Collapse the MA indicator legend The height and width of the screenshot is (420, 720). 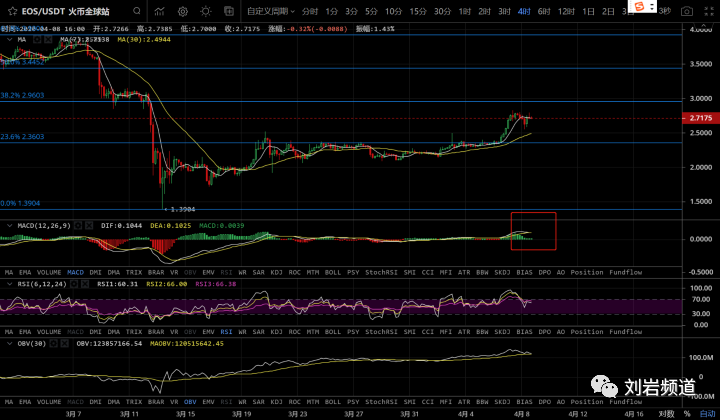[9, 39]
